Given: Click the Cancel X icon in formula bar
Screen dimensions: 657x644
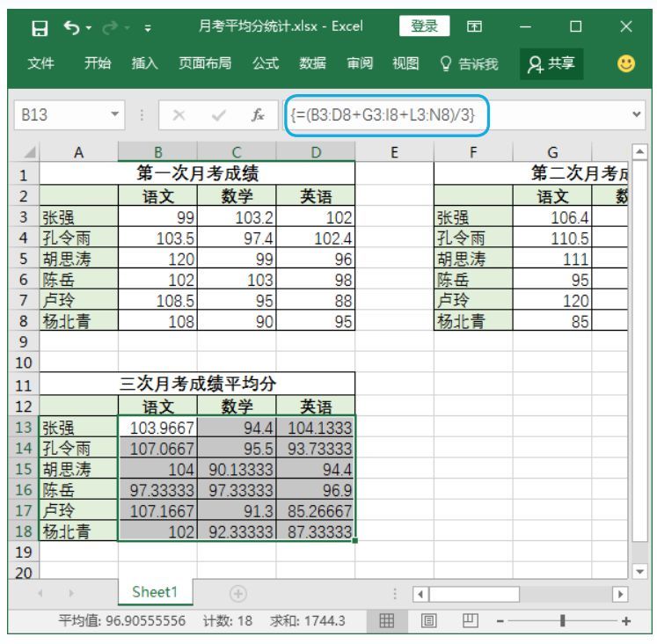Looking at the screenshot, I should [x=179, y=114].
